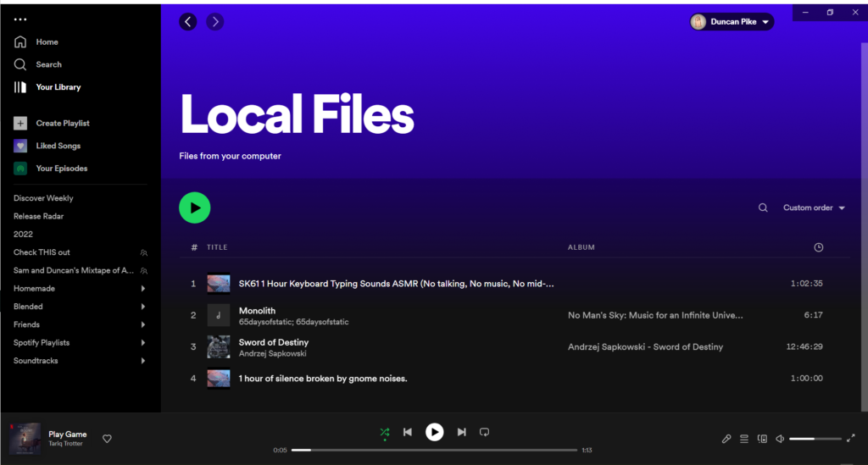Select the Sword of Destiny track thumbnail

coord(219,346)
